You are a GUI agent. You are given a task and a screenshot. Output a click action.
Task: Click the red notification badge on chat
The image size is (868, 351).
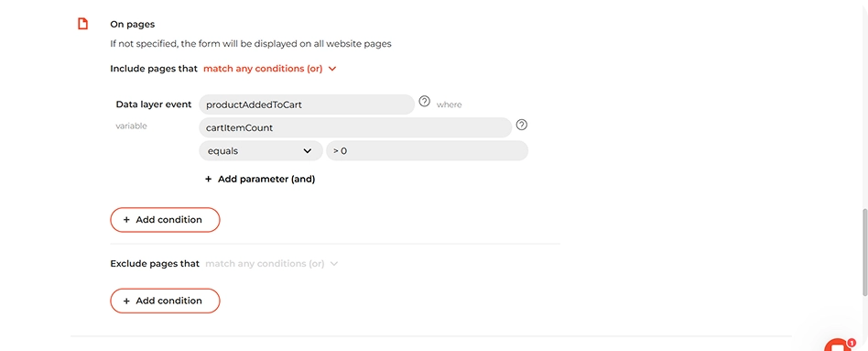[852, 343]
